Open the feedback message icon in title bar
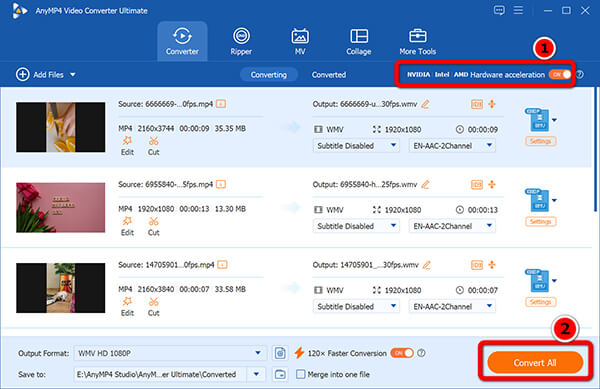This screenshot has width=600, height=389. 499,10
